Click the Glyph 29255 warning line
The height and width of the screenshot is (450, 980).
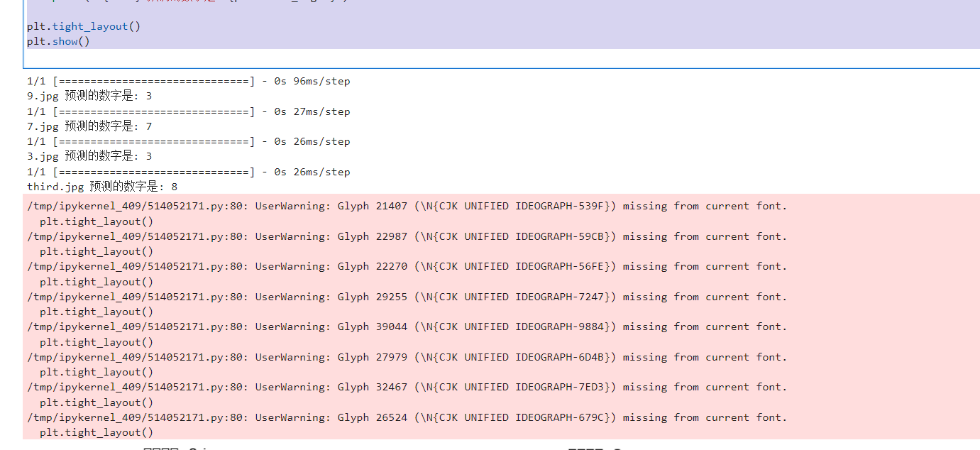click(x=407, y=297)
